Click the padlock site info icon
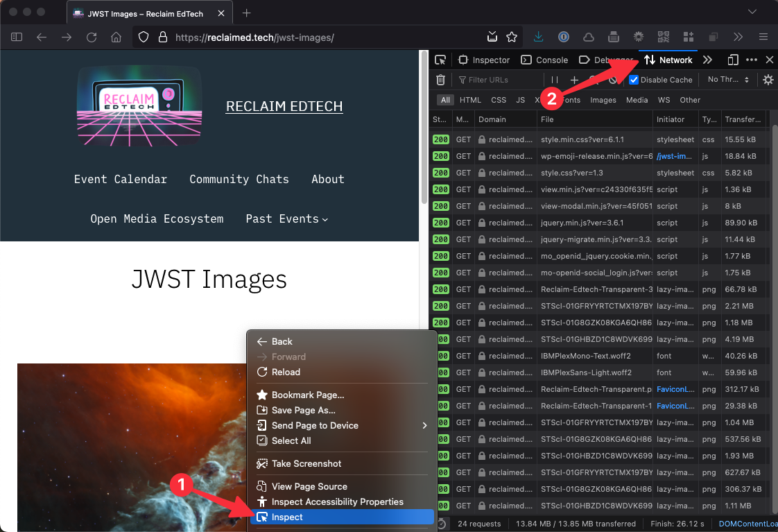The width and height of the screenshot is (778, 532). [162, 37]
